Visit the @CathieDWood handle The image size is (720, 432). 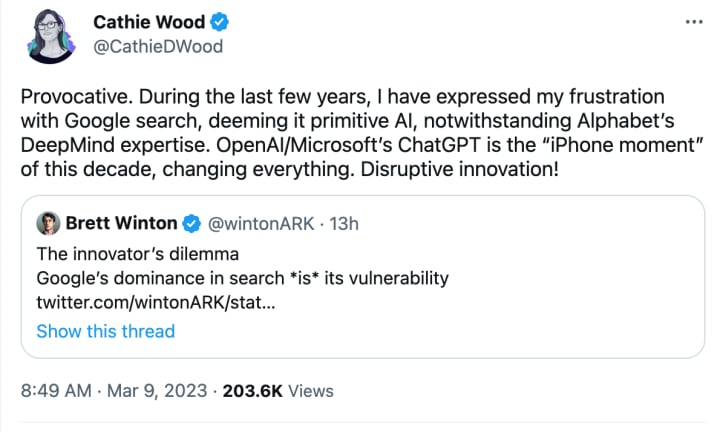tap(157, 46)
